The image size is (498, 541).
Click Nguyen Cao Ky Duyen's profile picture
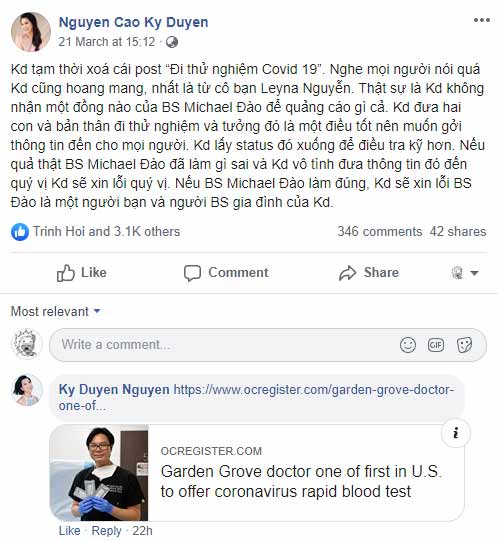[x=31, y=32]
